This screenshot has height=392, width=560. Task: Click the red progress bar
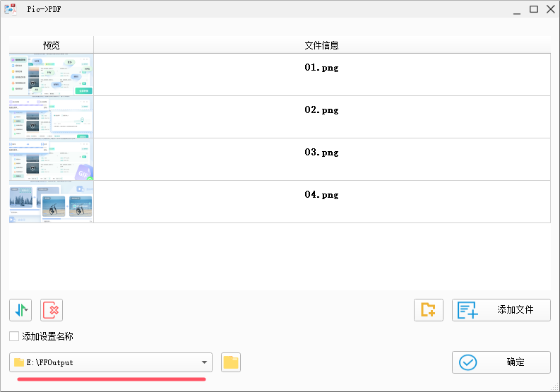coord(111,379)
